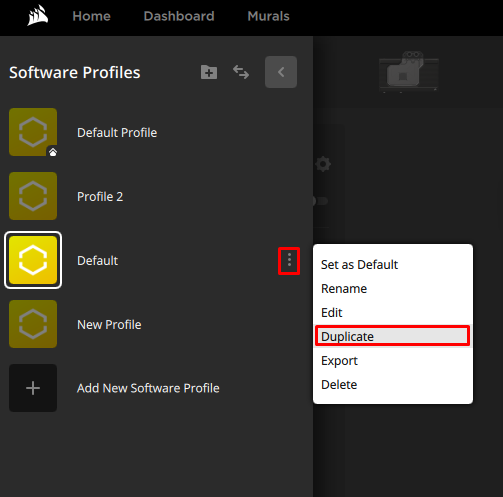Select the Default Profile icon
The height and width of the screenshot is (497, 503).
pyautogui.click(x=33, y=132)
